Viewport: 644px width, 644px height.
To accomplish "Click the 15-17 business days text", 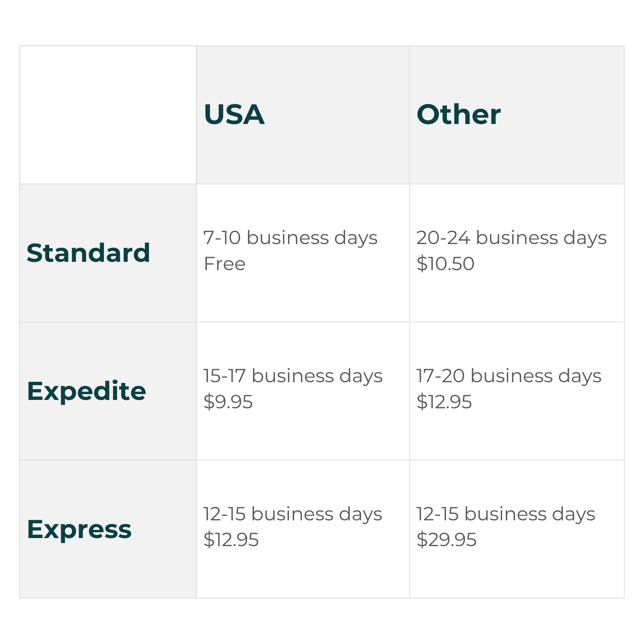I will pos(293,376).
